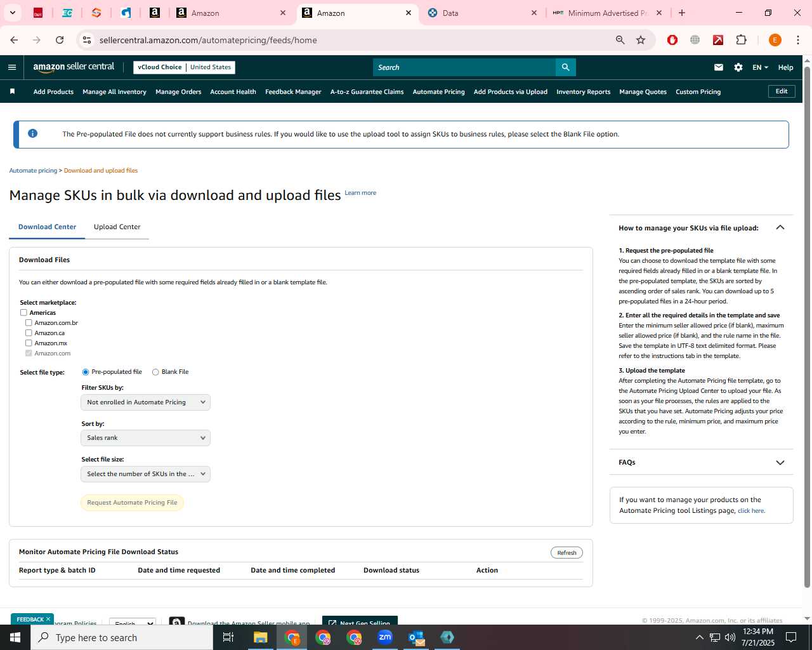Collapse the How to manage your SKUs section
812x650 pixels.
click(780, 228)
